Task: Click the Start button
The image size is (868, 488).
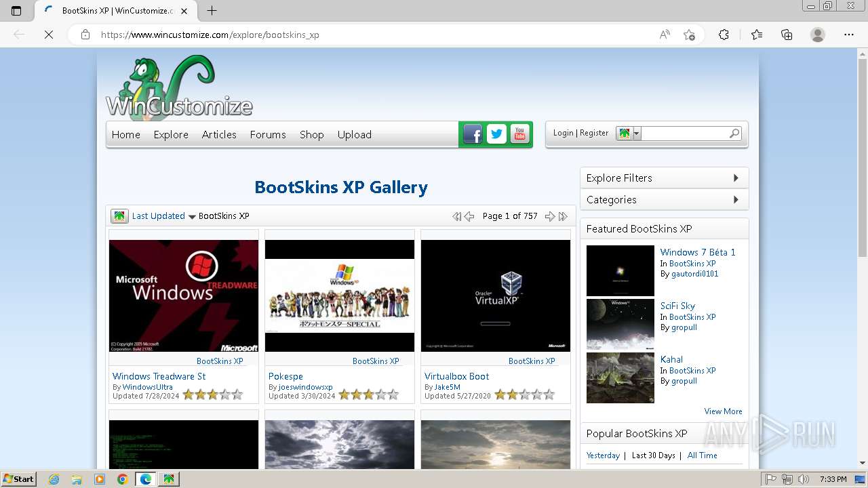Action: (18, 479)
